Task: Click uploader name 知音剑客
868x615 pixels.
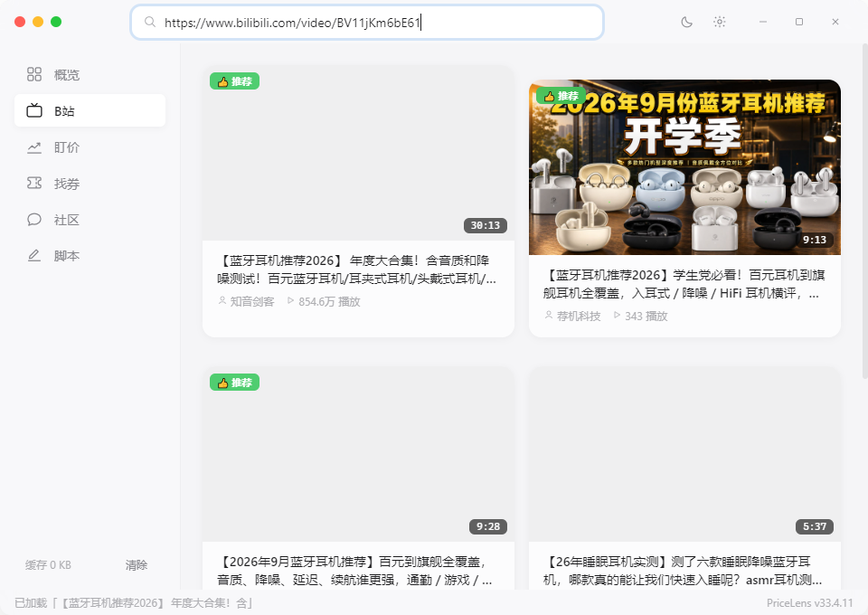Action: pyautogui.click(x=252, y=302)
